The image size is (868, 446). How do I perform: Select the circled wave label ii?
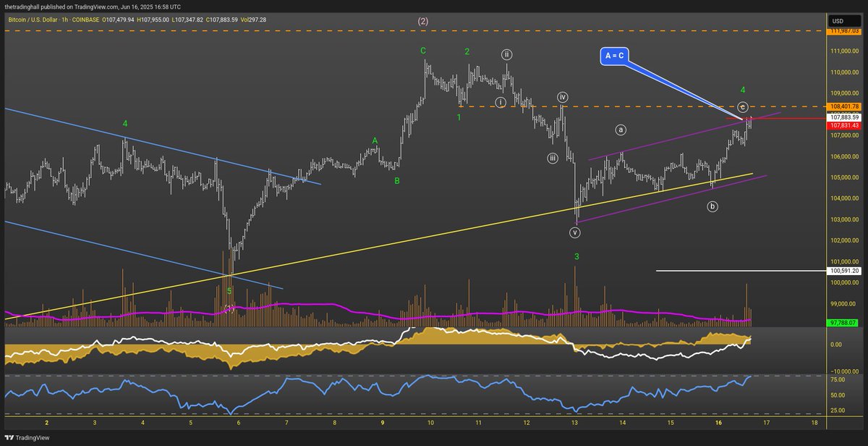[x=507, y=54]
